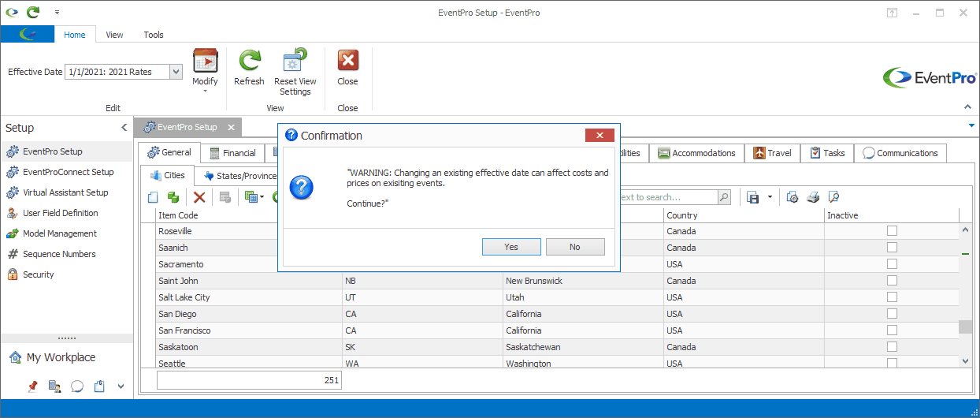Click the green refresh arrow in the quick access toolbar
Image resolution: width=980 pixels, height=418 pixels.
click(x=32, y=13)
